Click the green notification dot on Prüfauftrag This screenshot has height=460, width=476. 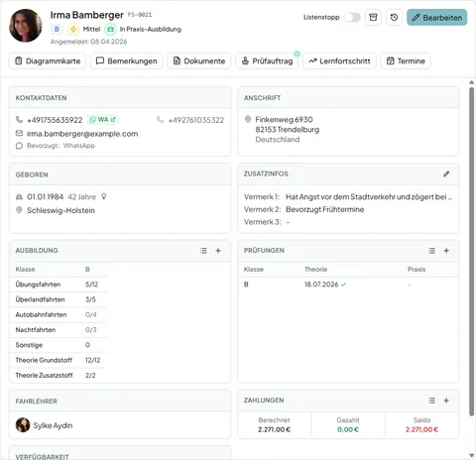pyautogui.click(x=297, y=54)
